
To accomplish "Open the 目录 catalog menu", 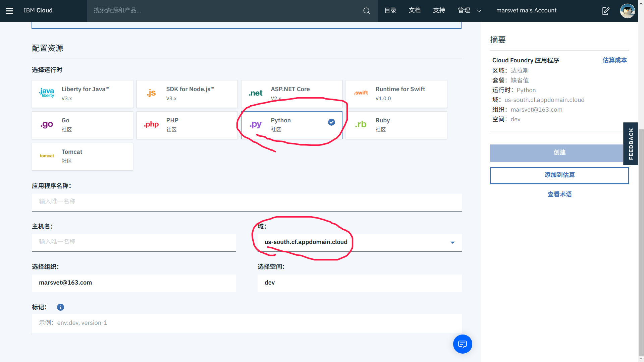I will coord(390,11).
